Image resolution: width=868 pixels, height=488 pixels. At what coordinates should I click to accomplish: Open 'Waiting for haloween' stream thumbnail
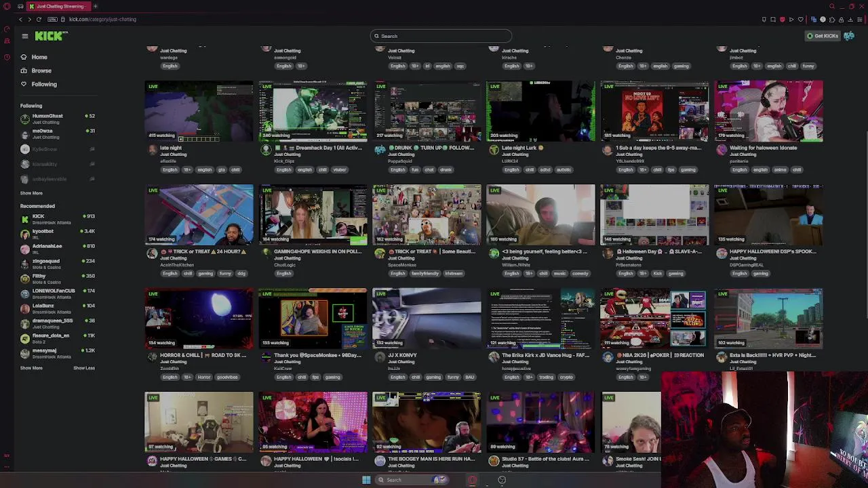tap(768, 111)
